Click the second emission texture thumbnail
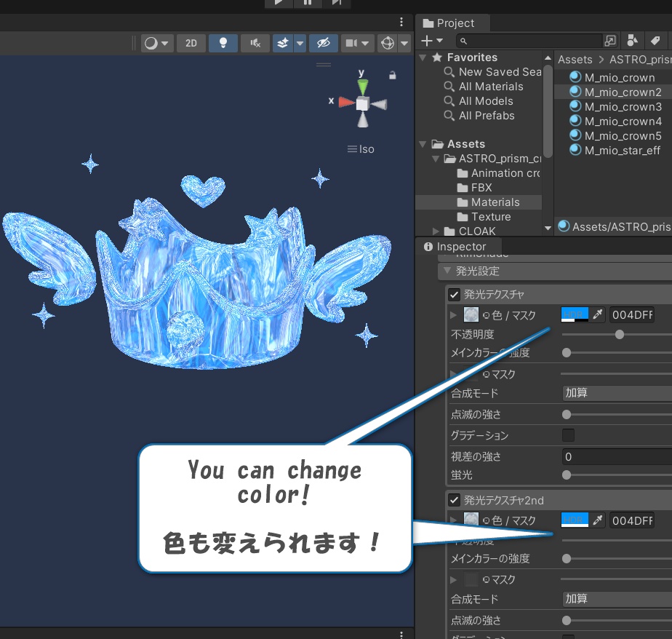This screenshot has height=639, width=672. 471,520
